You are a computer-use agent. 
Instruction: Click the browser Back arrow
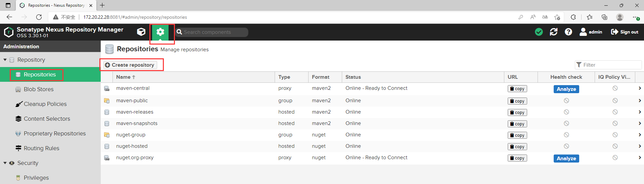tap(9, 17)
